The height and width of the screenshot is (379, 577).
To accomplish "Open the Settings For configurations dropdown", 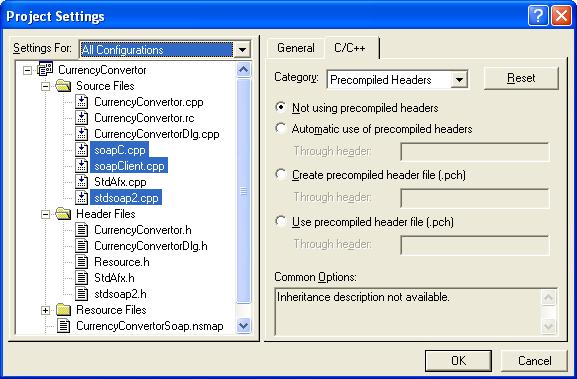I will click(x=242, y=49).
